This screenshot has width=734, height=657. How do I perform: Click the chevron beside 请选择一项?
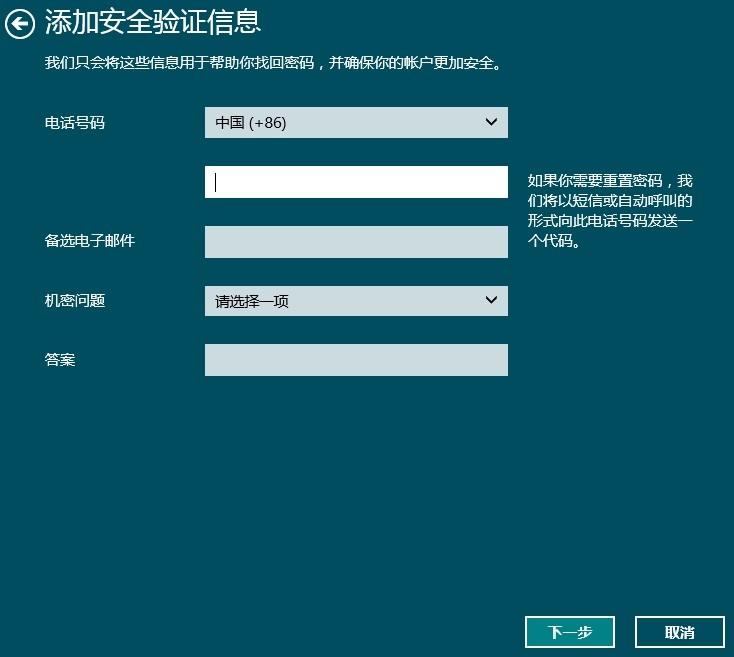491,300
